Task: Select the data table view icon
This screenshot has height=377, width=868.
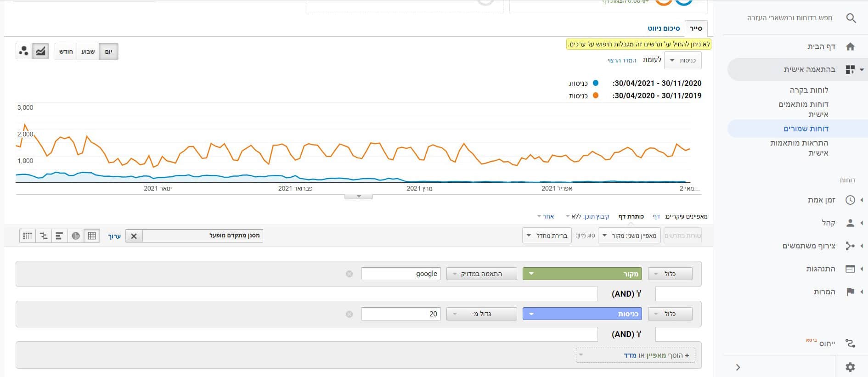Action: [x=92, y=236]
